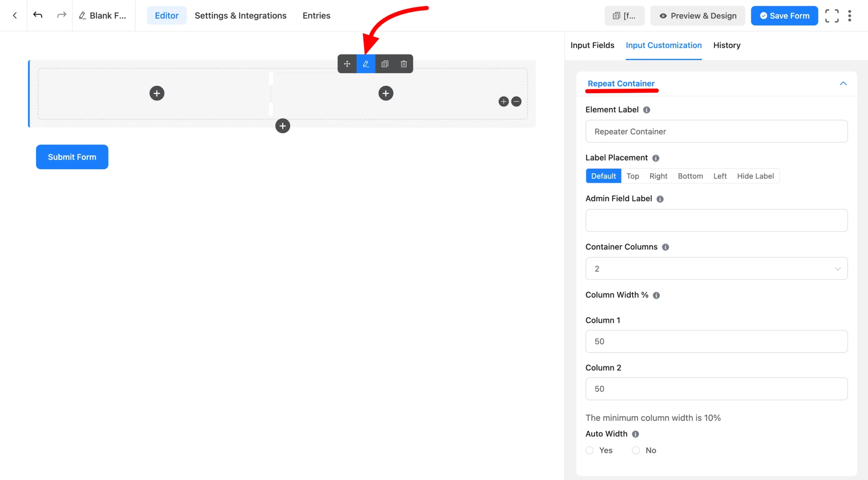Click the undo arrow icon
The image size is (868, 480).
[38, 15]
